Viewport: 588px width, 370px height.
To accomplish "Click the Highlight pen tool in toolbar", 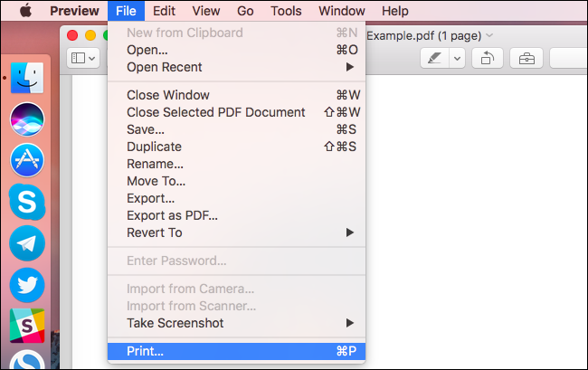I will 435,58.
